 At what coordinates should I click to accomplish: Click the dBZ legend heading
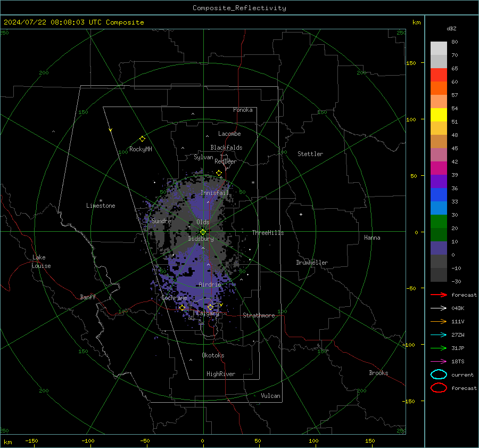click(451, 28)
